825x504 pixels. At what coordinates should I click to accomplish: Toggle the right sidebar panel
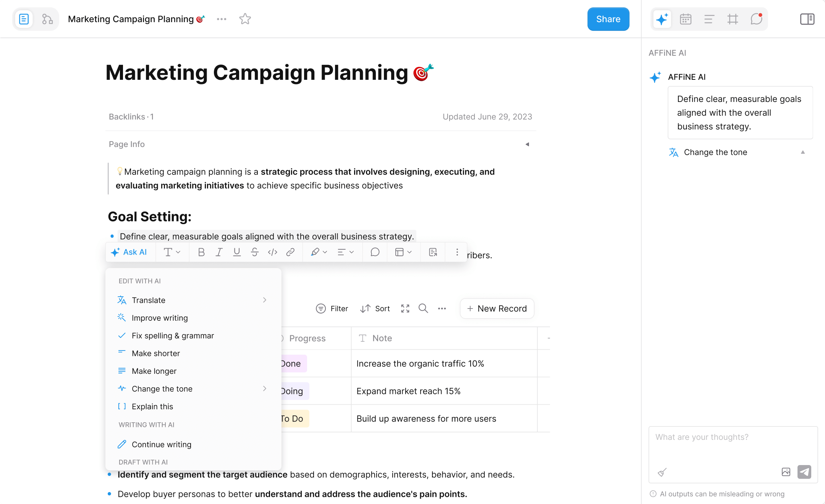[x=807, y=19]
